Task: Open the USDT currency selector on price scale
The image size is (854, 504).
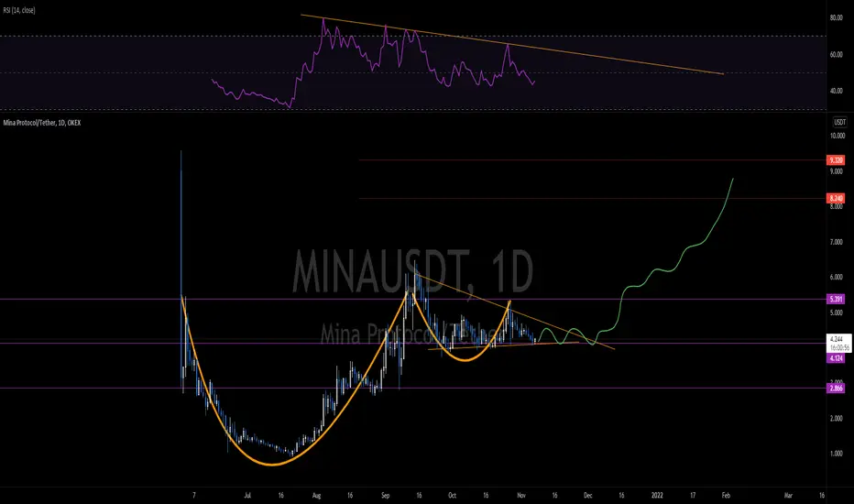Action: [840, 122]
